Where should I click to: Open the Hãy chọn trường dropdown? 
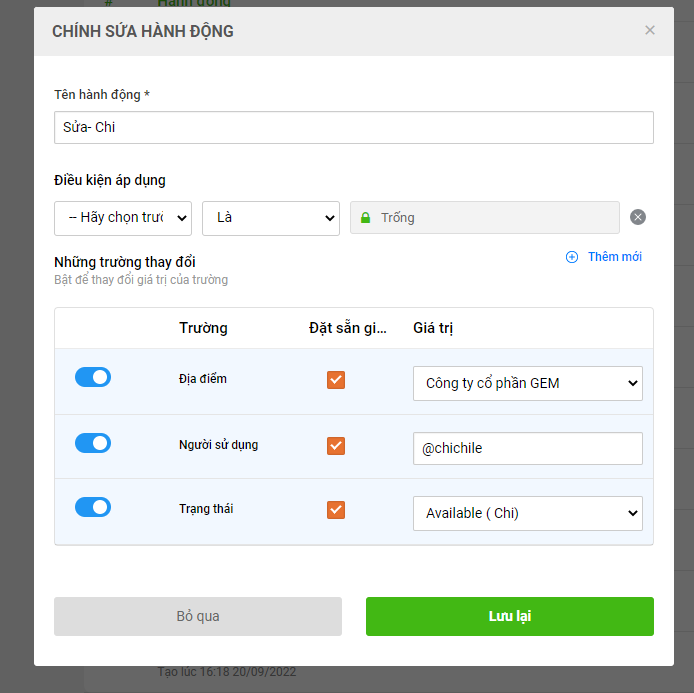pyautogui.click(x=123, y=218)
